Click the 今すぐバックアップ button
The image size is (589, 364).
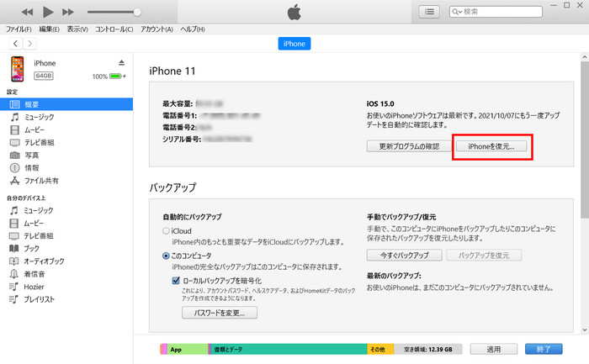click(404, 256)
